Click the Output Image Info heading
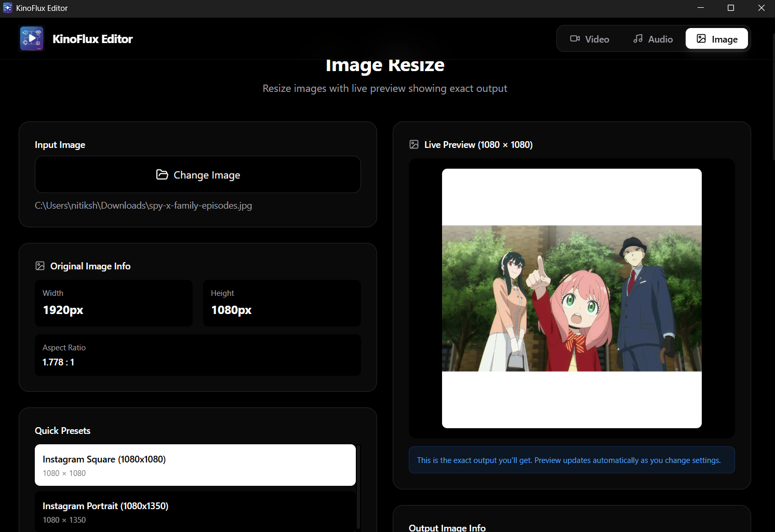Screen dimensions: 775x532 (x=447, y=527)
